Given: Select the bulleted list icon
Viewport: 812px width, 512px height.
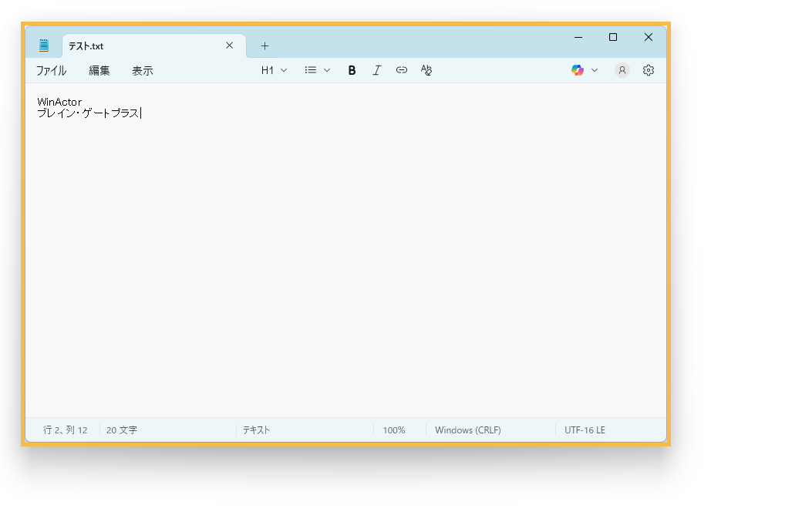Looking at the screenshot, I should coord(311,70).
